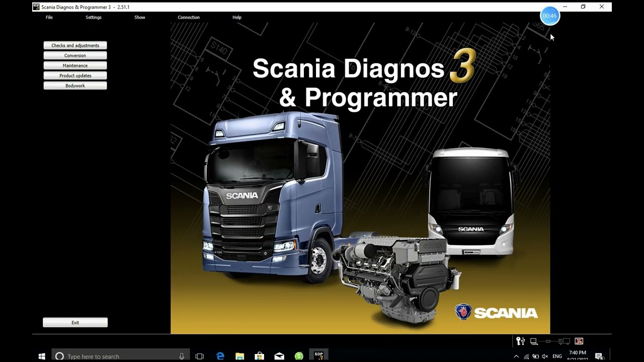The width and height of the screenshot is (644, 362).
Task: Click the battery power tray icon
Action: [535, 356]
